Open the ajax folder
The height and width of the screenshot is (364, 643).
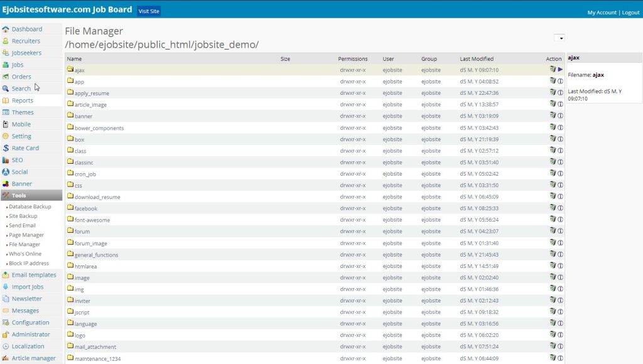80,70
